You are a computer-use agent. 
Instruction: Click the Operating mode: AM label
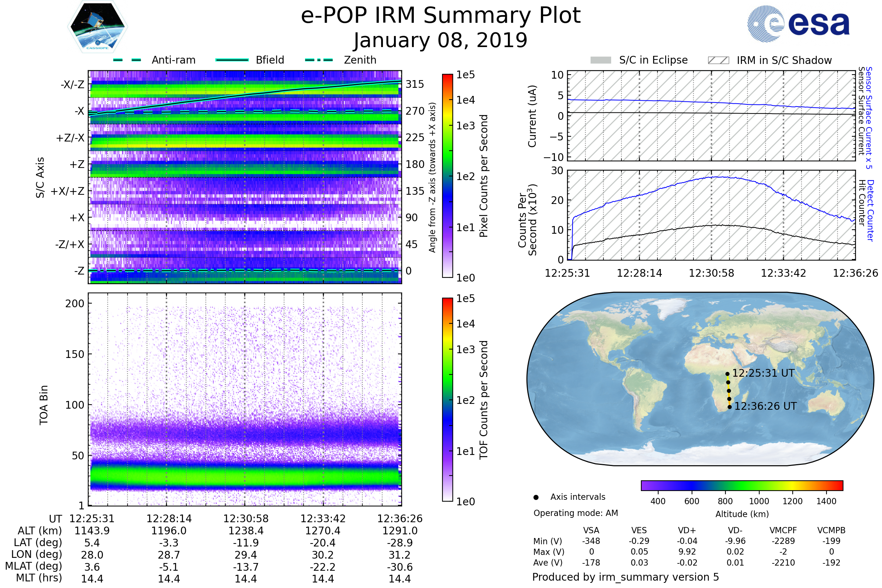click(576, 513)
